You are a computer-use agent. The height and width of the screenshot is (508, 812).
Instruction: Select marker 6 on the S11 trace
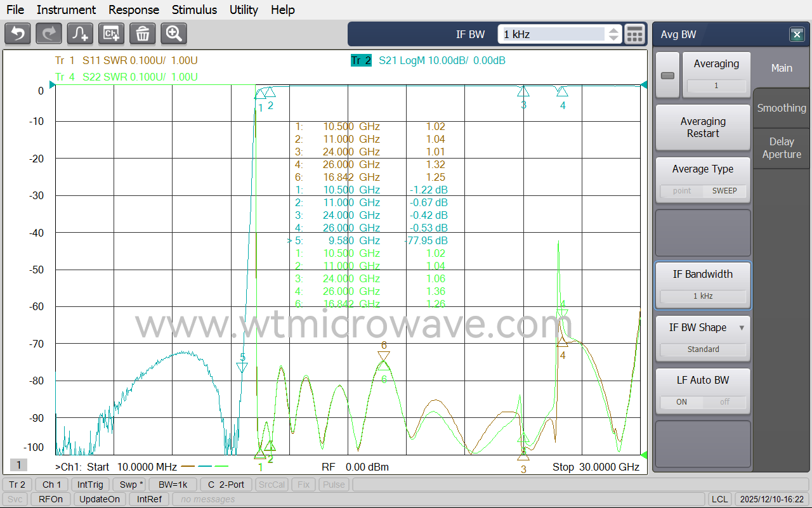384,356
